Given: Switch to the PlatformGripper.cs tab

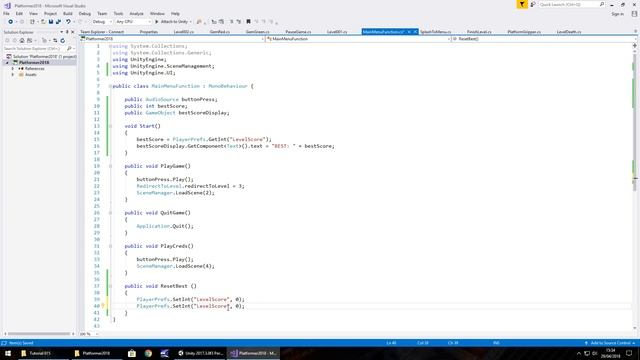Looking at the screenshot, I should pyautogui.click(x=524, y=32).
